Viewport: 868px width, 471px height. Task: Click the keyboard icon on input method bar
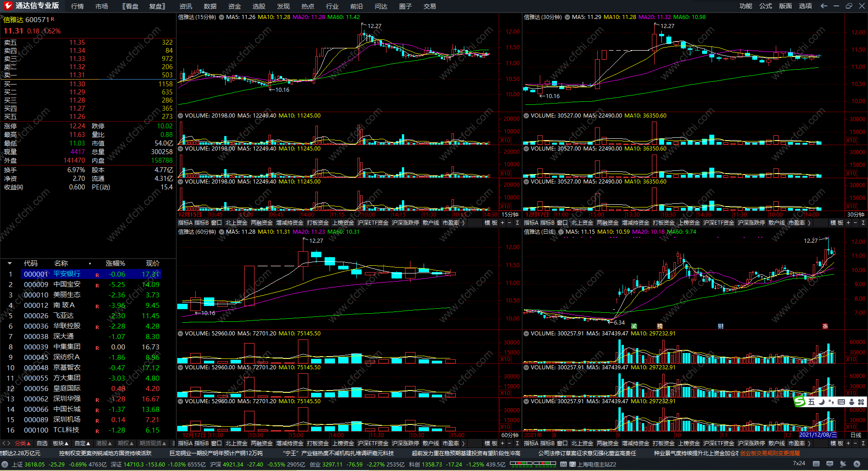tap(841, 402)
